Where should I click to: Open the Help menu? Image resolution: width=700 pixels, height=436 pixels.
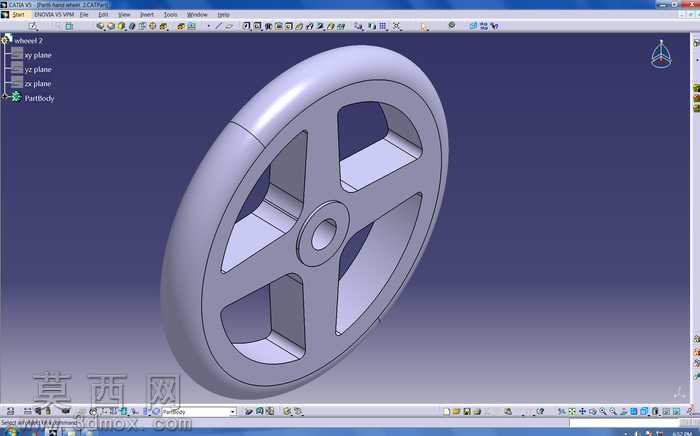point(223,15)
